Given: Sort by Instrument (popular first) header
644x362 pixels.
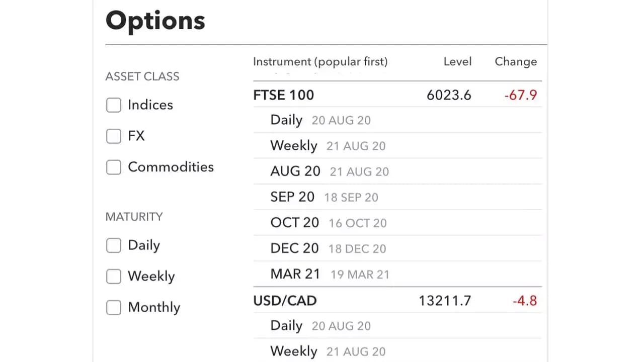Looking at the screenshot, I should pos(320,62).
